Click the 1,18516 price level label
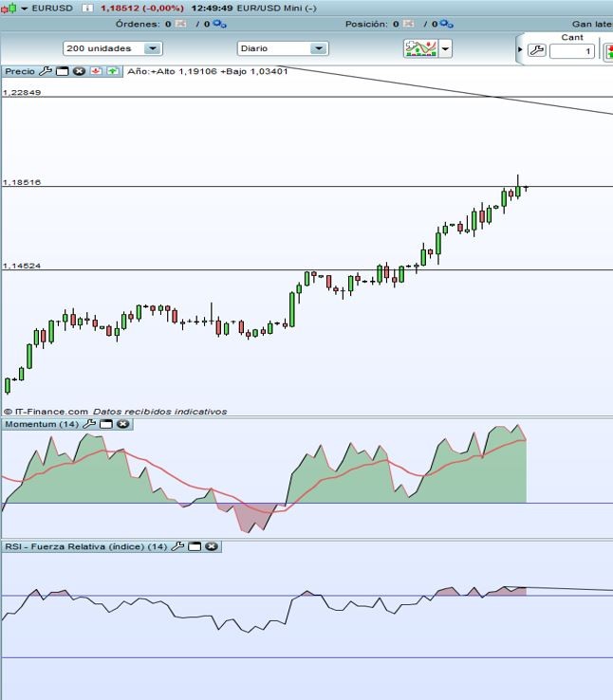The height and width of the screenshot is (700, 613). click(22, 182)
